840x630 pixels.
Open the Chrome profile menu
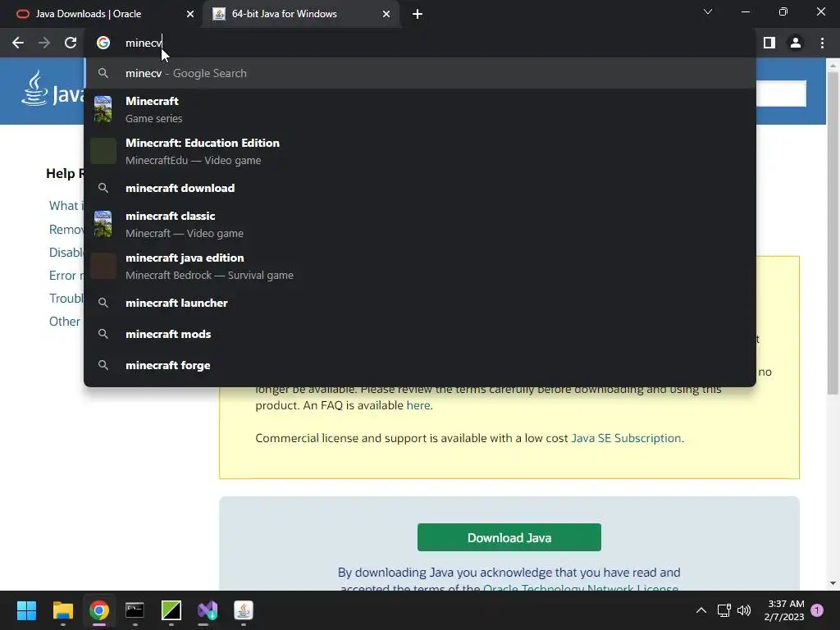tap(796, 43)
